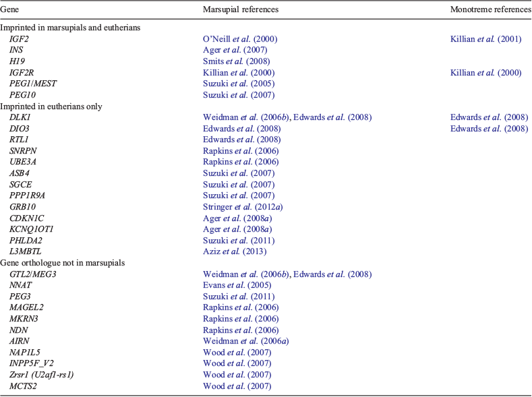Open Evans et al. (2005) reference for NNAT
This screenshot has width=532, height=397.
(x=237, y=285)
